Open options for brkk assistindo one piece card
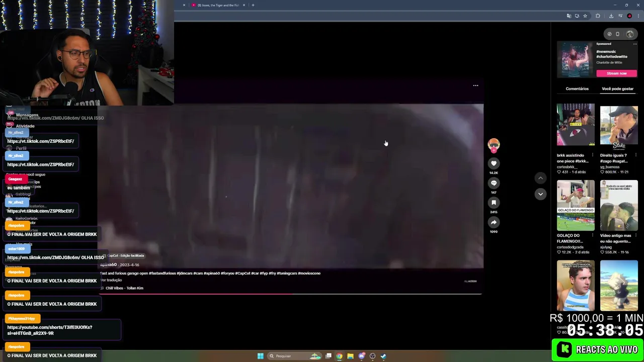 point(593,155)
